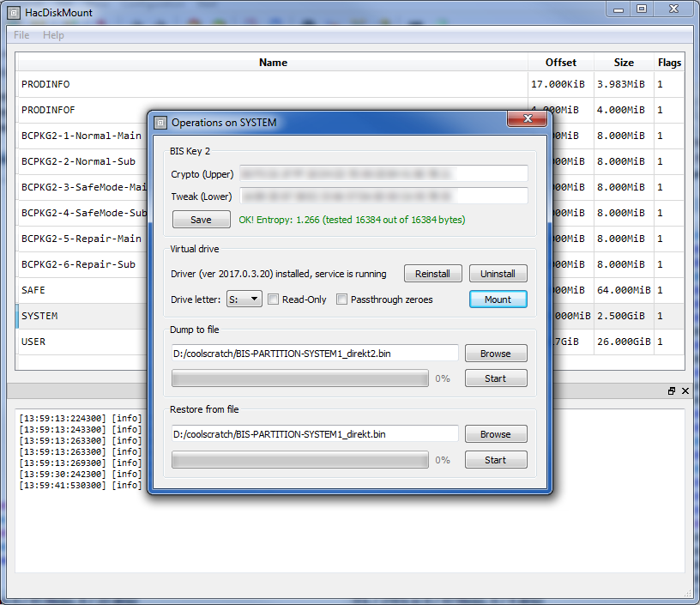This screenshot has height=605, width=700.
Task: Open the Help menu
Action: coord(53,35)
